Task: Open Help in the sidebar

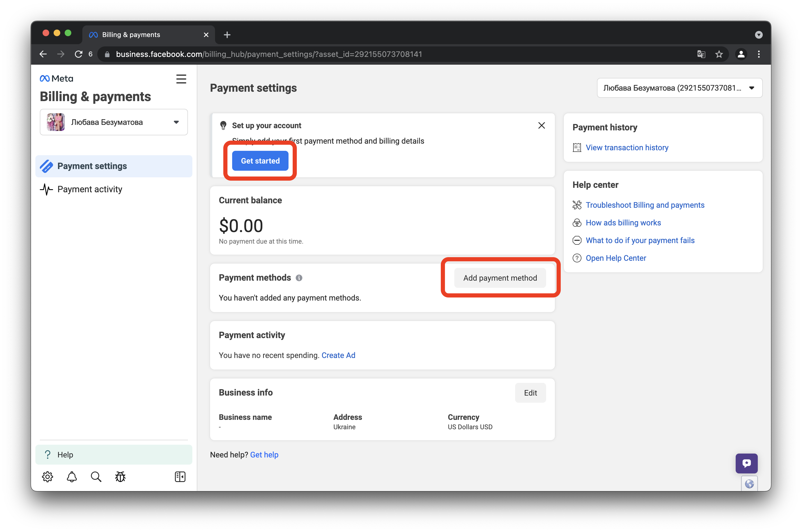Action: 114,455
